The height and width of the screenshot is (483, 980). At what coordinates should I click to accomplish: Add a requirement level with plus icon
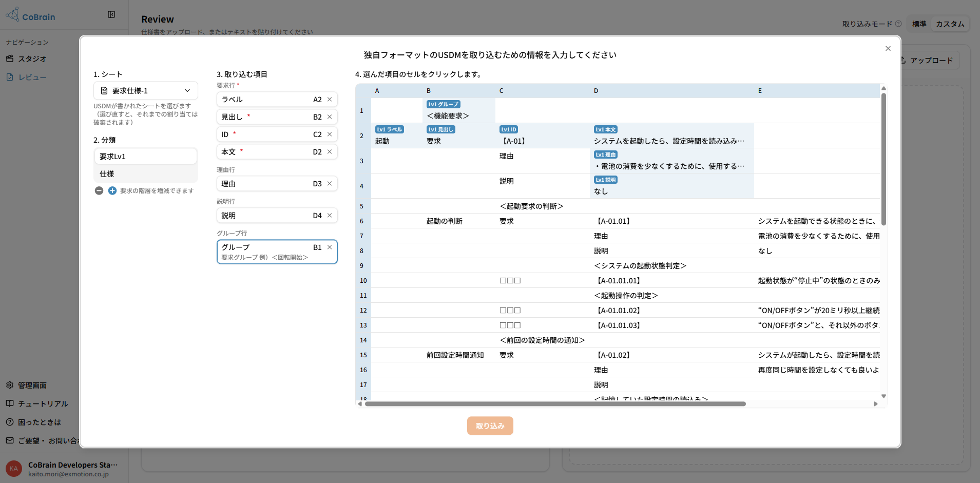point(112,191)
